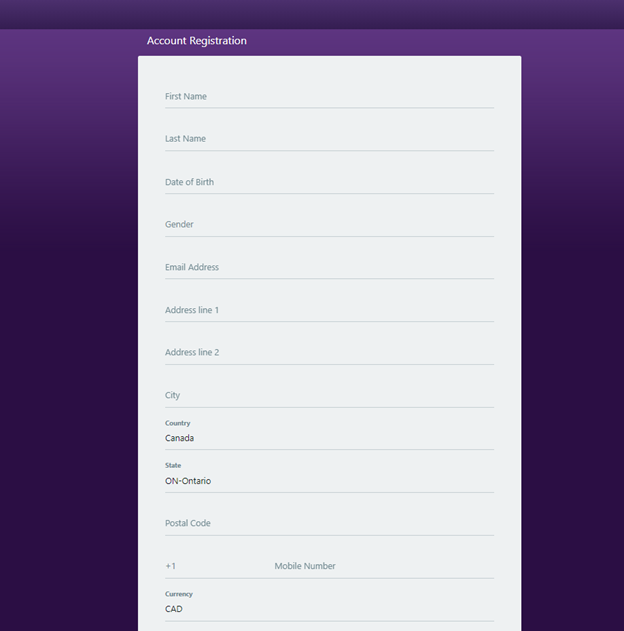
Task: Focus the City text field
Action: pos(329,396)
